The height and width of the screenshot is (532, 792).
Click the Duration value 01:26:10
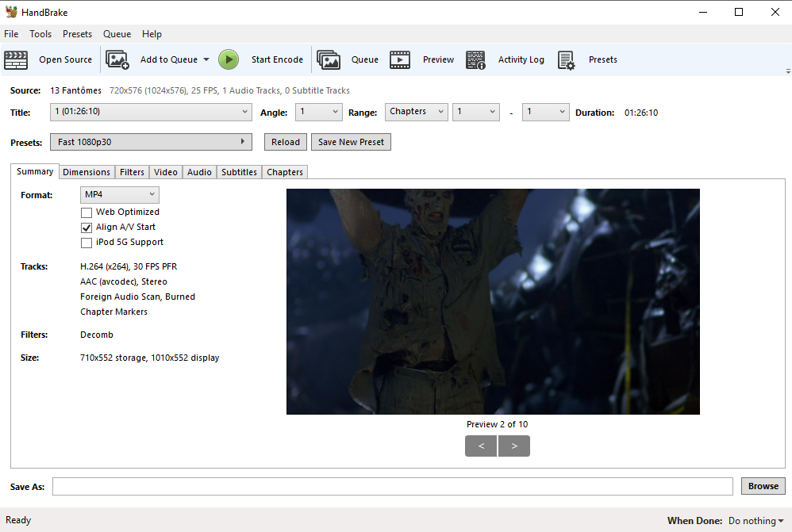(x=641, y=113)
